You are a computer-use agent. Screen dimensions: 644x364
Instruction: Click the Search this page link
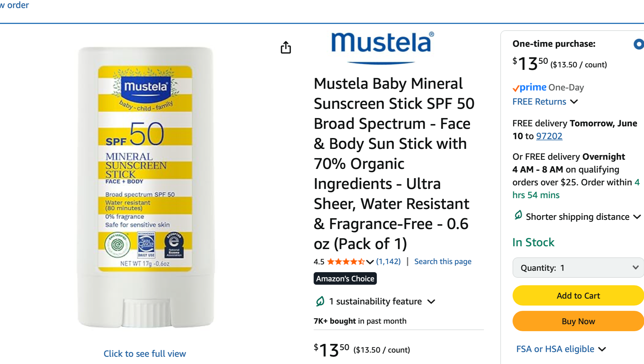pyautogui.click(x=443, y=262)
